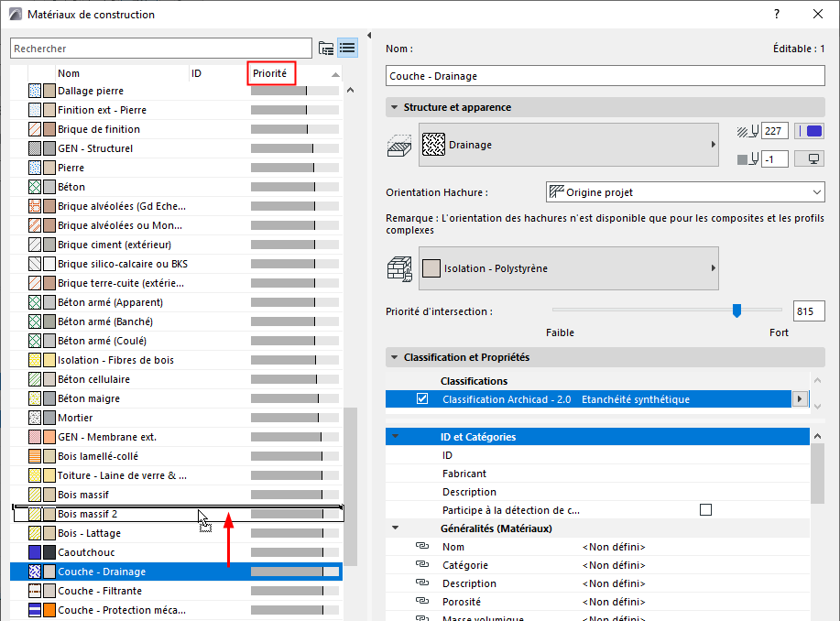Click link icon beside Description property under Généralités
This screenshot has width=840, height=621.
pos(422,583)
